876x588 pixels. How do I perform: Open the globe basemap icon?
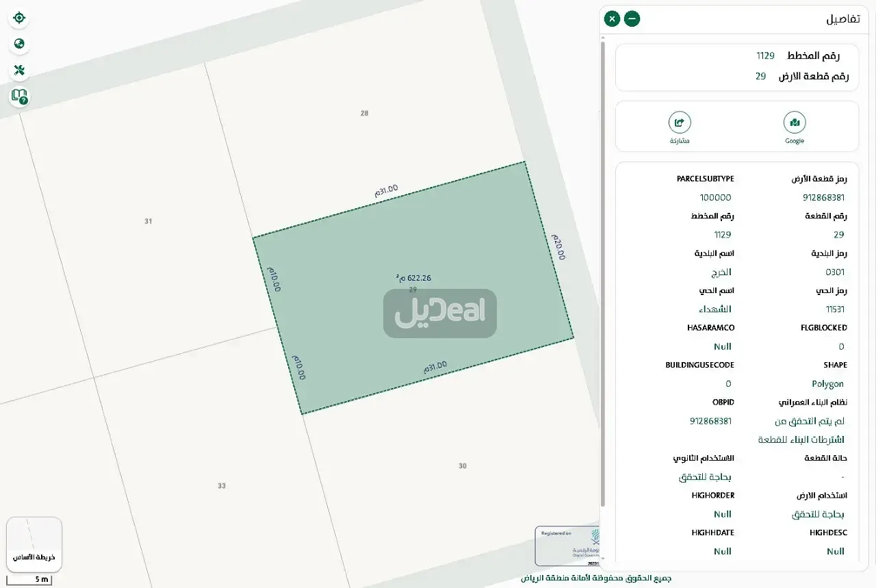[x=19, y=44]
